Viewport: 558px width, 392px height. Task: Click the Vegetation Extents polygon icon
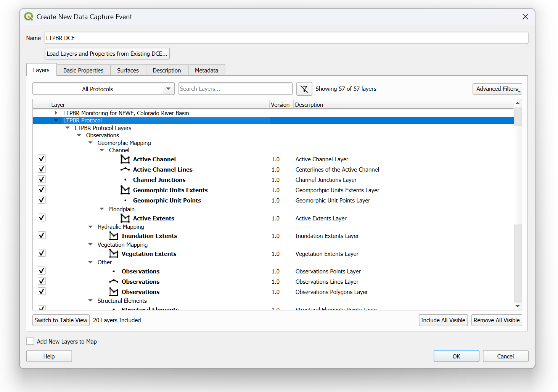114,254
